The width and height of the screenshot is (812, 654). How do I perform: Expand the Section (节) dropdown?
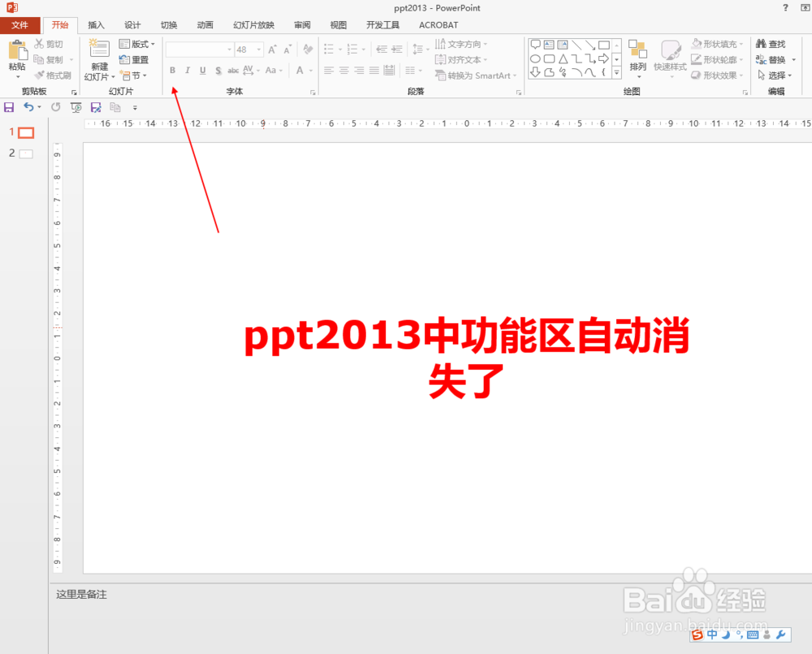(x=134, y=75)
